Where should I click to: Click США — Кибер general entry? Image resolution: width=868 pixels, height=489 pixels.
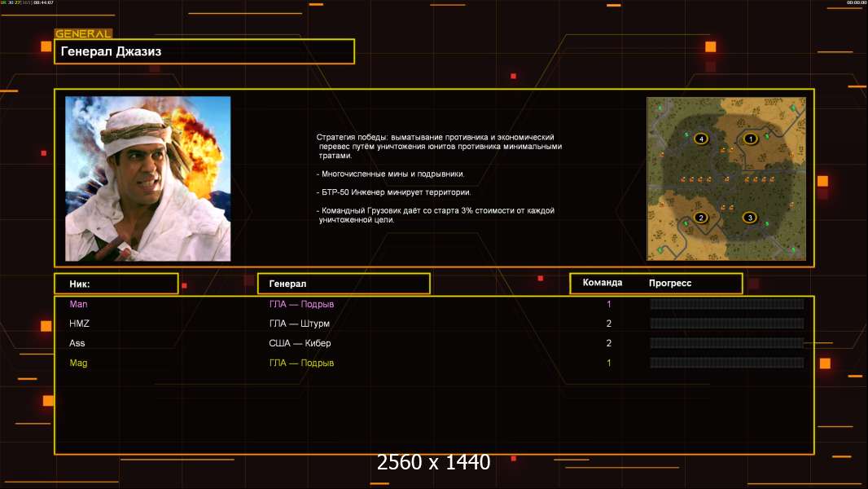click(300, 343)
